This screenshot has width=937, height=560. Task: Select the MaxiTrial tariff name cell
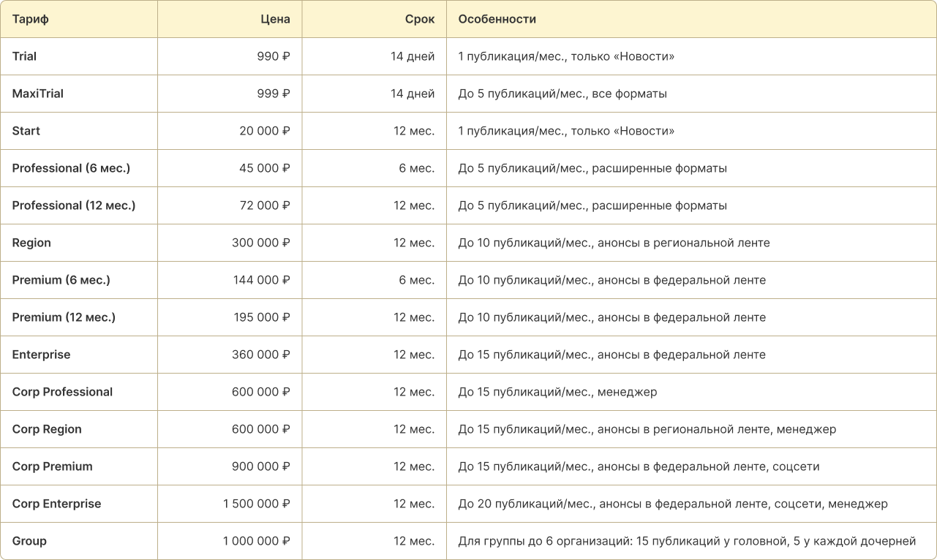click(x=38, y=94)
